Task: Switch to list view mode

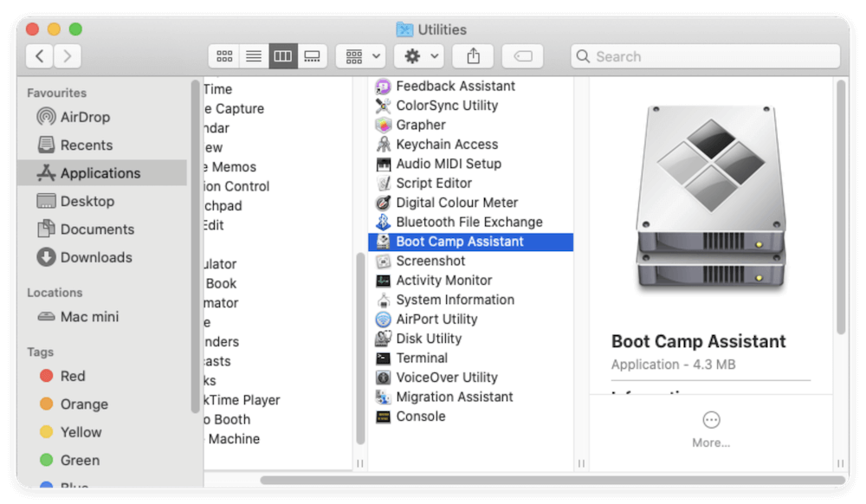Action: (254, 55)
